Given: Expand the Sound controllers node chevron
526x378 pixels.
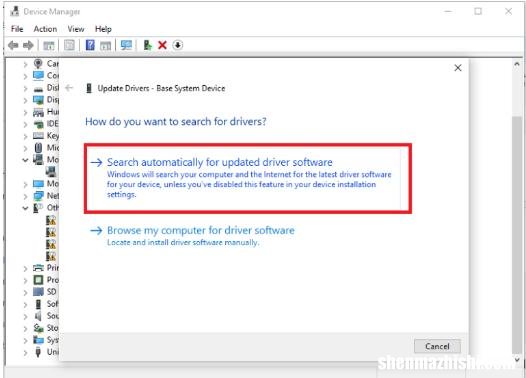Looking at the screenshot, I should coord(25,316).
